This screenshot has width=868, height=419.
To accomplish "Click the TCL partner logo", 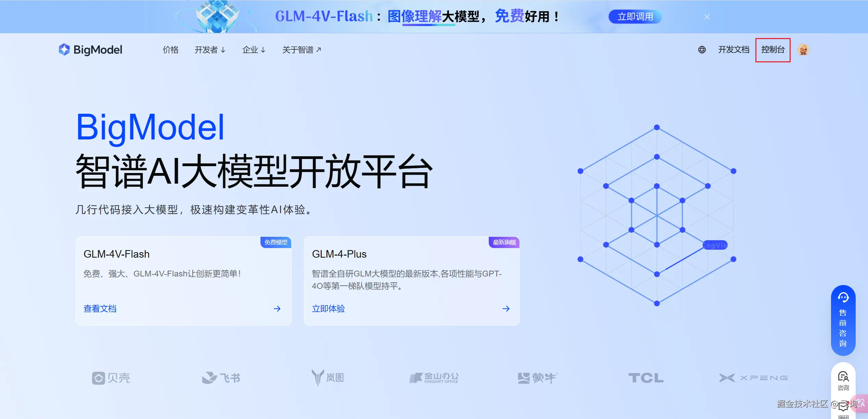I will (646, 378).
